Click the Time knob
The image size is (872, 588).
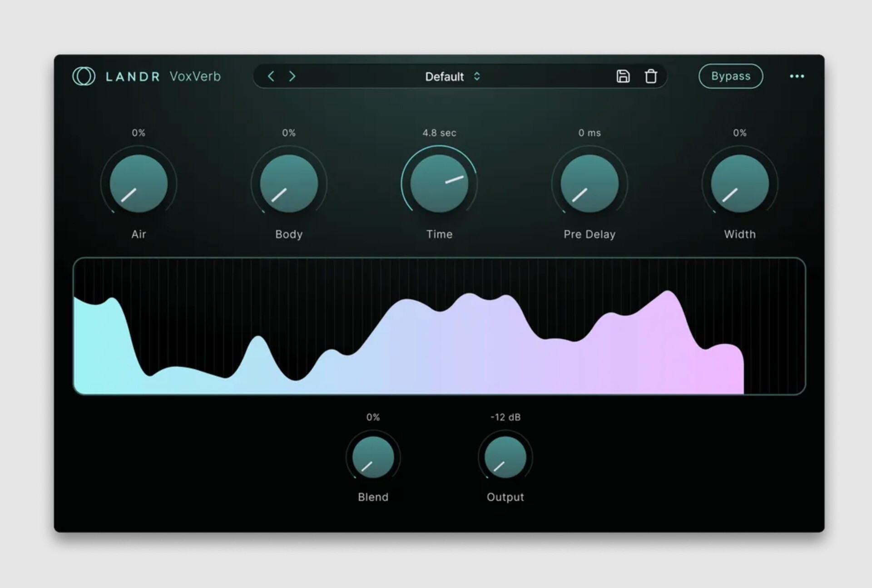click(x=439, y=184)
